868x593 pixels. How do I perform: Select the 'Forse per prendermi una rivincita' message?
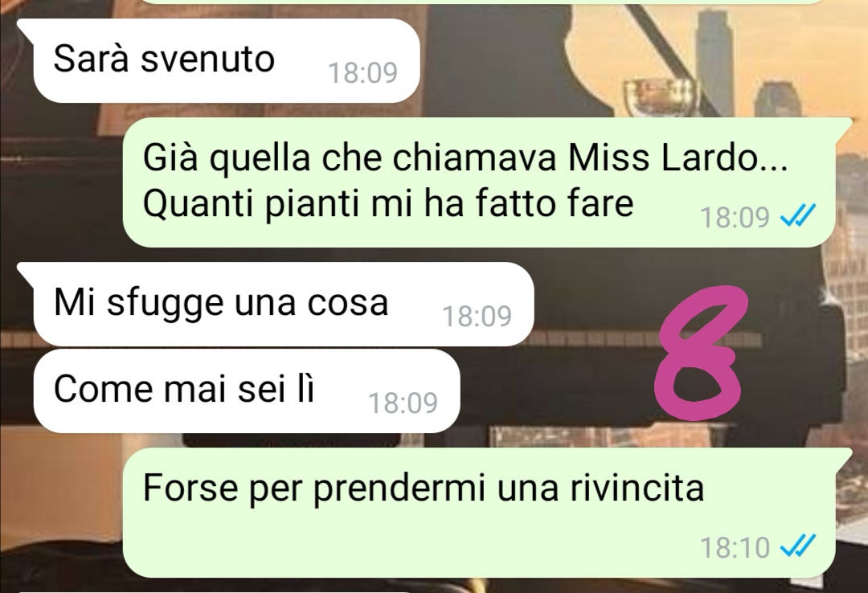tap(479, 513)
